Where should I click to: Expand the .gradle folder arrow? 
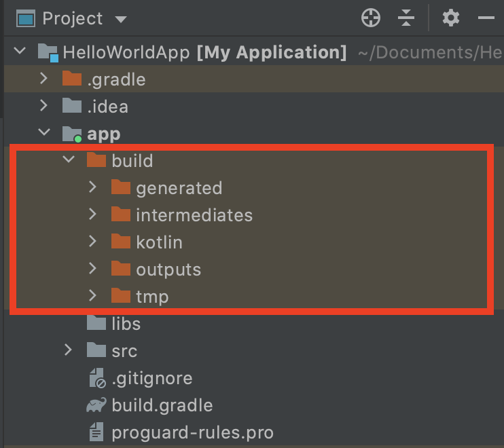point(43,78)
